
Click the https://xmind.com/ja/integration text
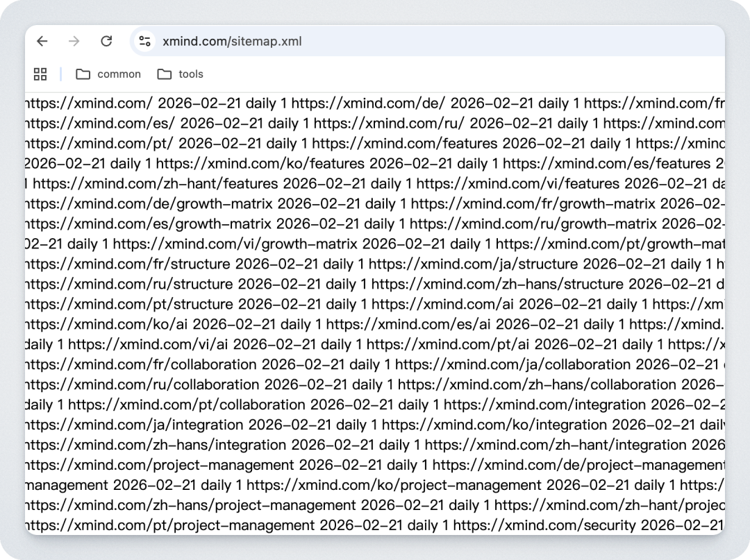pyautogui.click(x=135, y=424)
